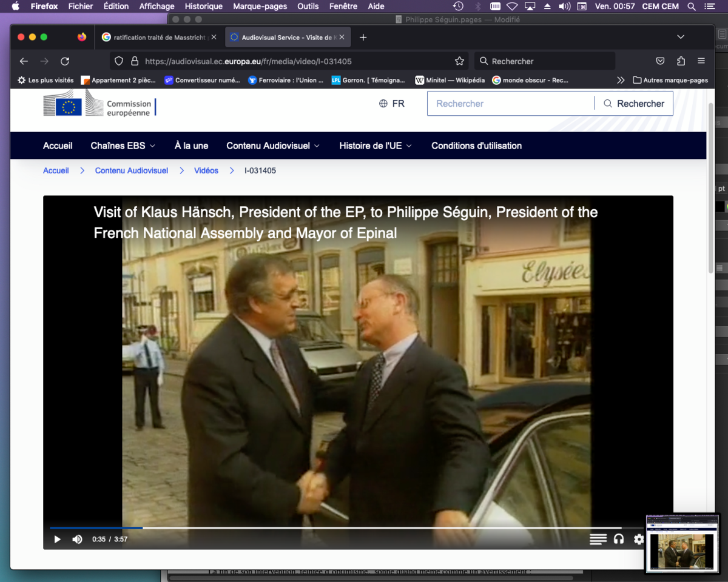Screen dimensions: 728x582
Task: Mute the video volume speaker icon
Action: (77, 539)
